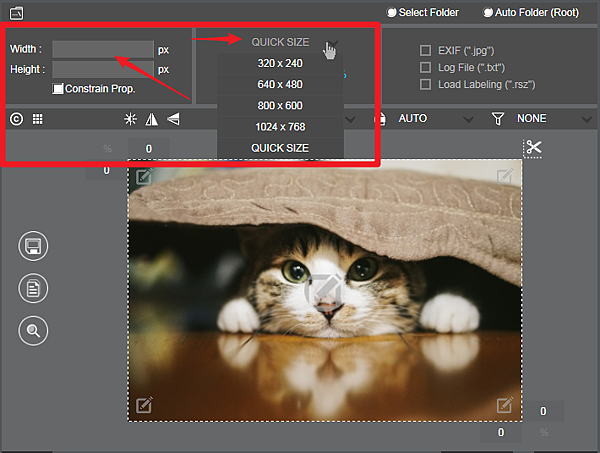
Task: Flip the image horizontally with mirror icon
Action: coord(152,119)
